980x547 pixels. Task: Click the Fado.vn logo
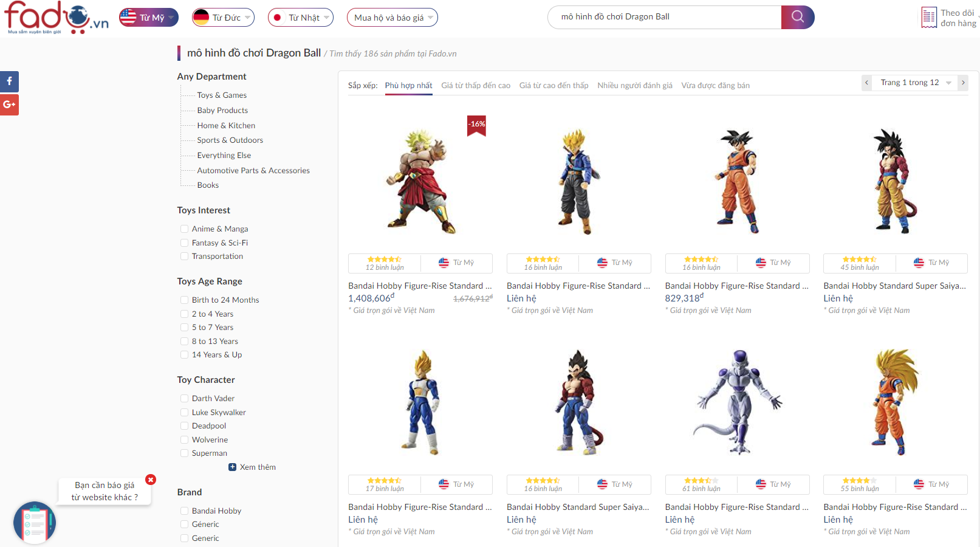[56, 18]
